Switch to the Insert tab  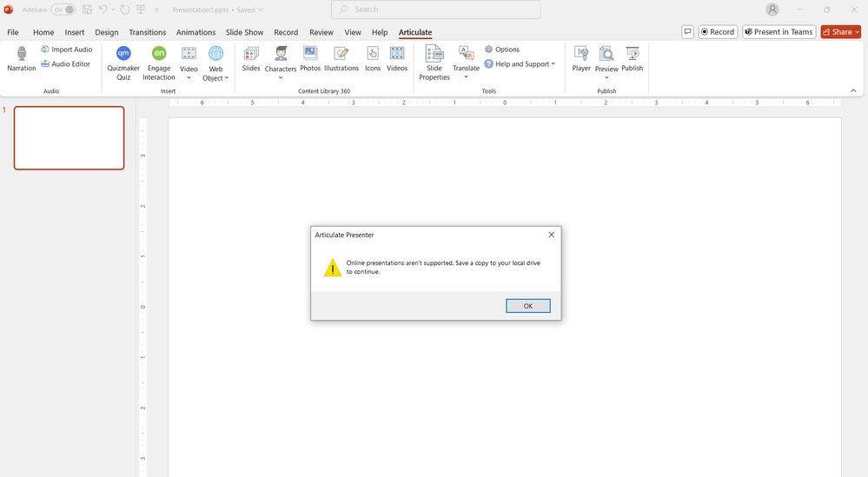click(x=75, y=32)
